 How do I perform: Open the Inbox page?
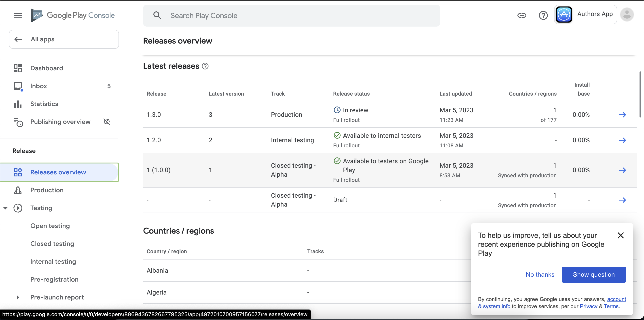click(38, 86)
